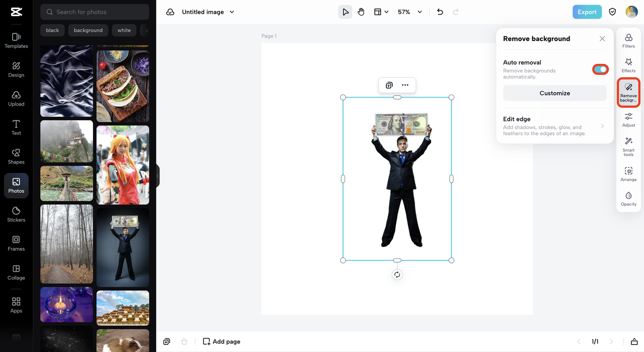Screen dimensions: 644x352
Task: Expand the Untitled image title dropdown
Action: (232, 12)
